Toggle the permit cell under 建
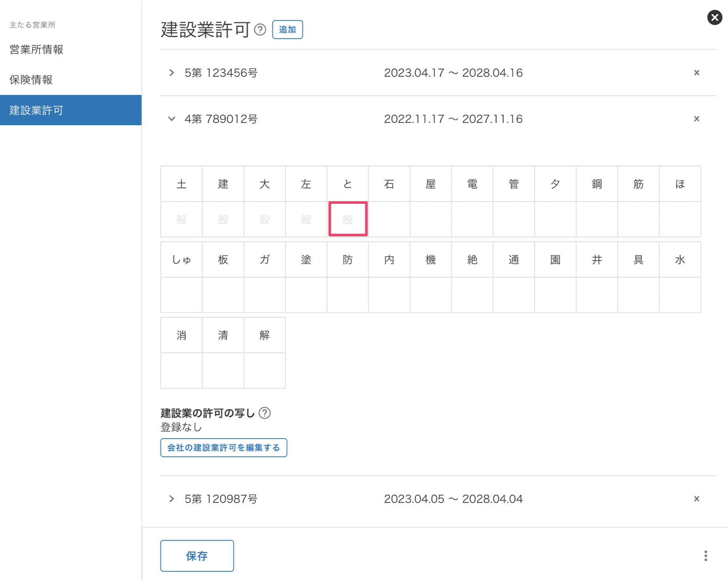 click(223, 219)
